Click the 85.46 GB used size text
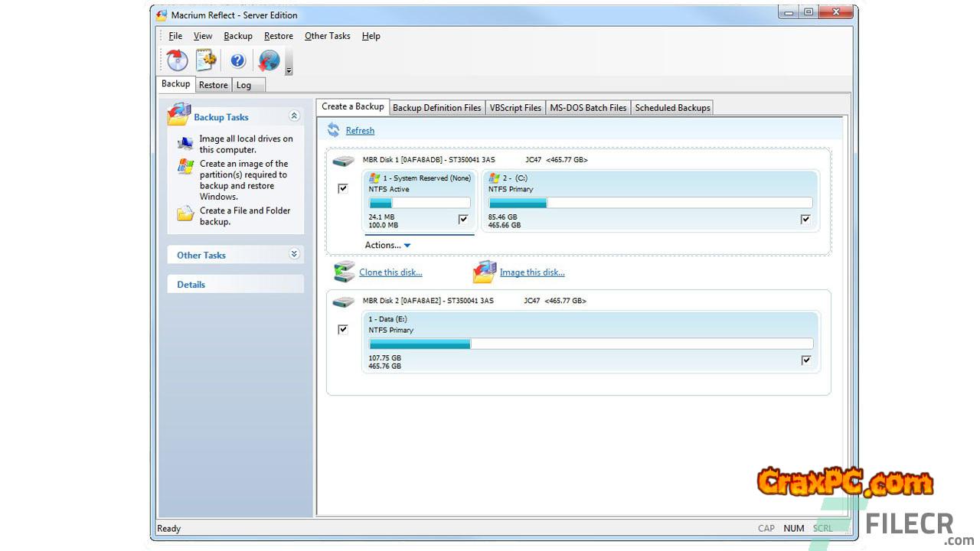Image resolution: width=980 pixels, height=551 pixels. tap(505, 217)
